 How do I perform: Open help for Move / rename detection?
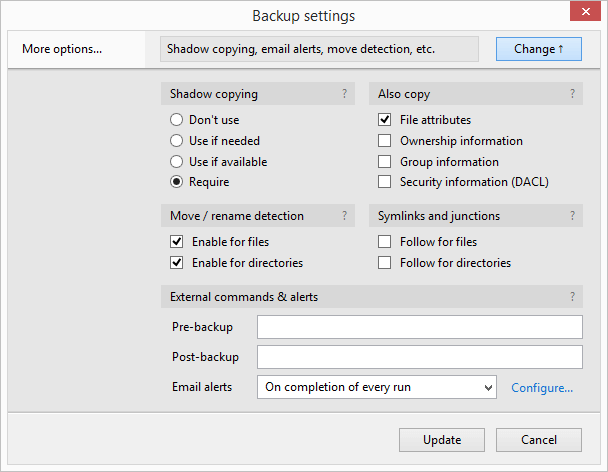[x=344, y=215]
